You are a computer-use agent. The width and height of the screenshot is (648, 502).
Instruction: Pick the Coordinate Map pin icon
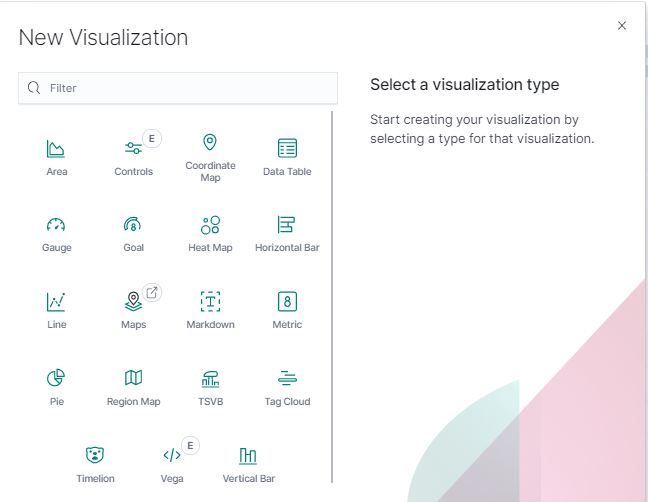210,142
